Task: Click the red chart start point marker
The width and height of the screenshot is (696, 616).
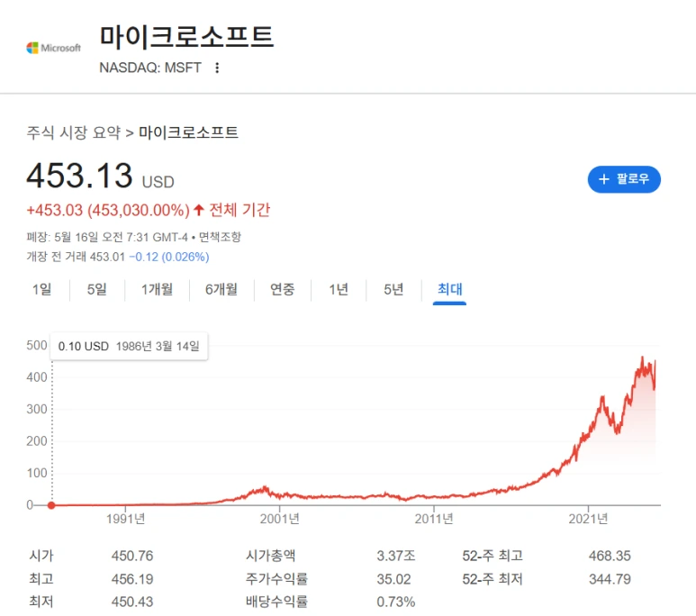Action: point(51,505)
